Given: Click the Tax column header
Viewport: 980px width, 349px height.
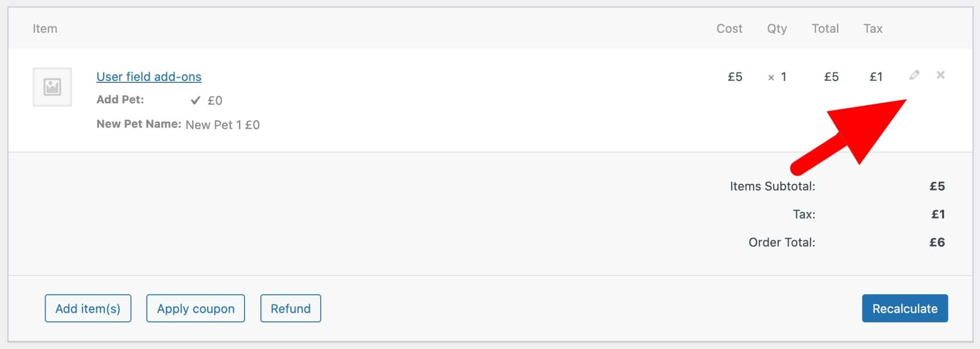Looking at the screenshot, I should coord(873,28).
